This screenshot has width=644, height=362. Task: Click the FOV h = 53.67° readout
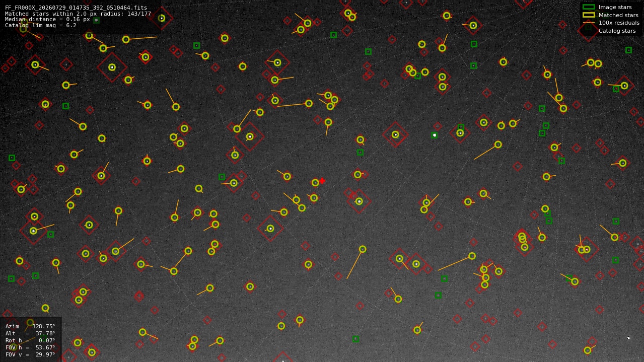pos(30,347)
